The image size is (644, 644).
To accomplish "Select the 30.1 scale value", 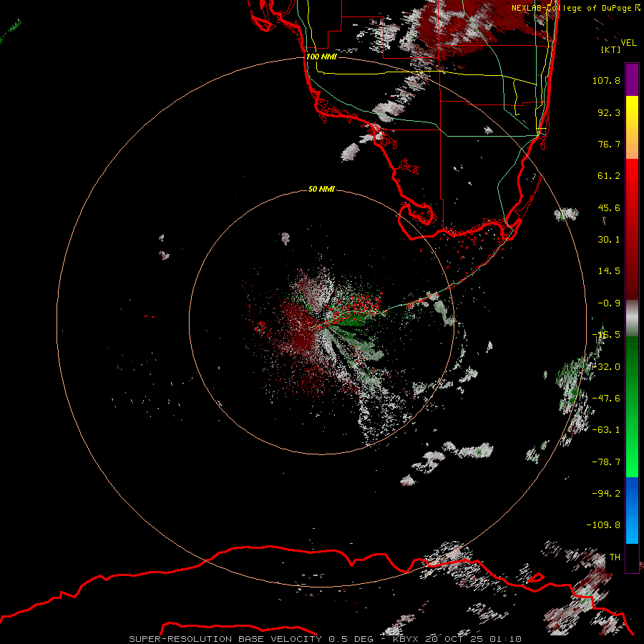I will [609, 240].
